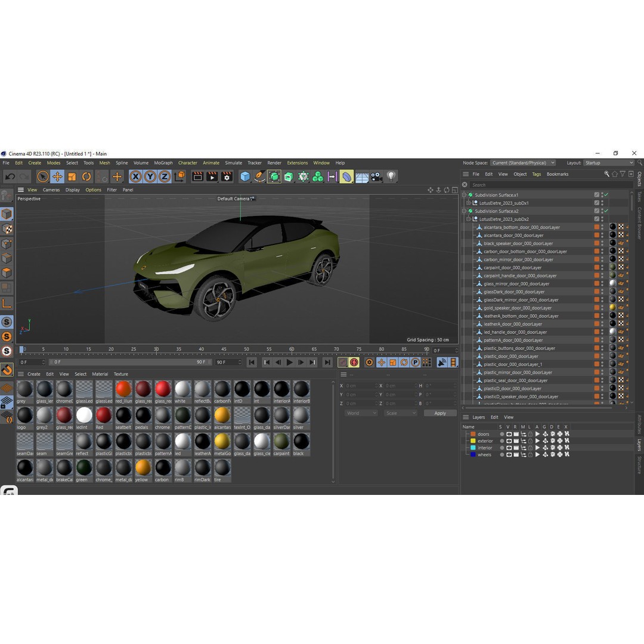Add a Cube primitive object
The image size is (644, 644).
[245, 177]
